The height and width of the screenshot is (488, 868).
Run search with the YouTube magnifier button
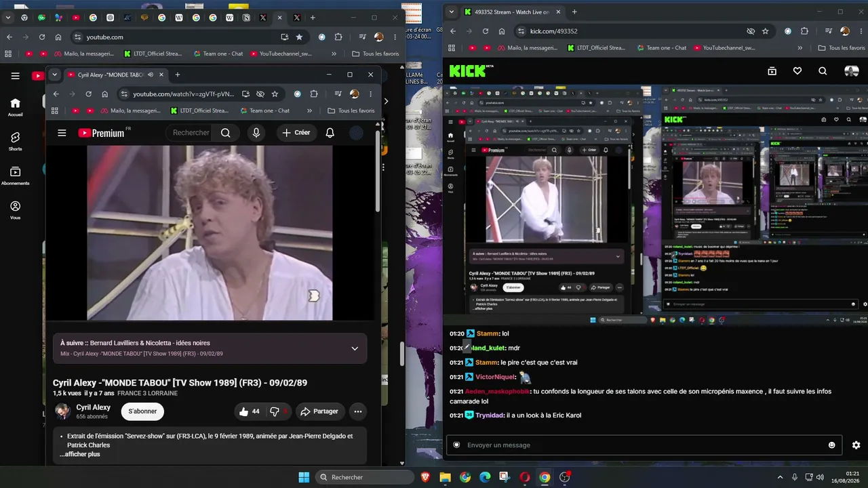click(226, 133)
